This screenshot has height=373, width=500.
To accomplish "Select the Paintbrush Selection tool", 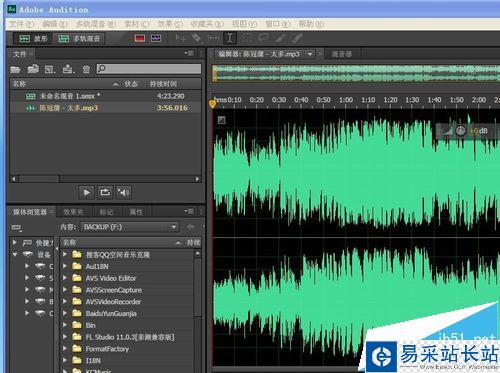I will click(281, 38).
